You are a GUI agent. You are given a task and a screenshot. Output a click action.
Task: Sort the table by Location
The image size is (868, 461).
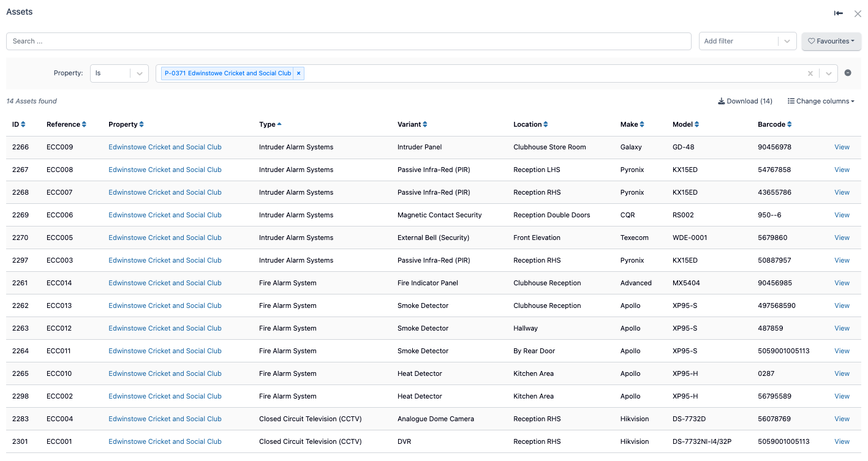(x=530, y=124)
